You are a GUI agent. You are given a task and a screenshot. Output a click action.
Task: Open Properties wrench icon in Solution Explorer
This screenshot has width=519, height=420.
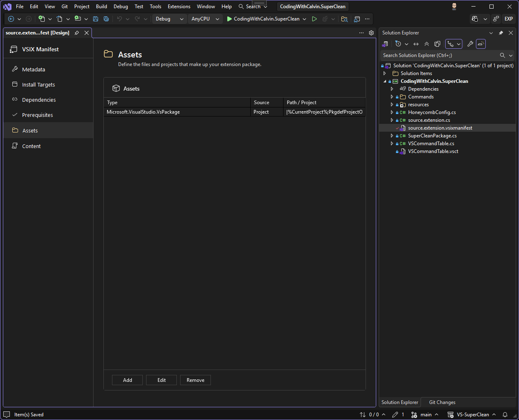tap(470, 44)
